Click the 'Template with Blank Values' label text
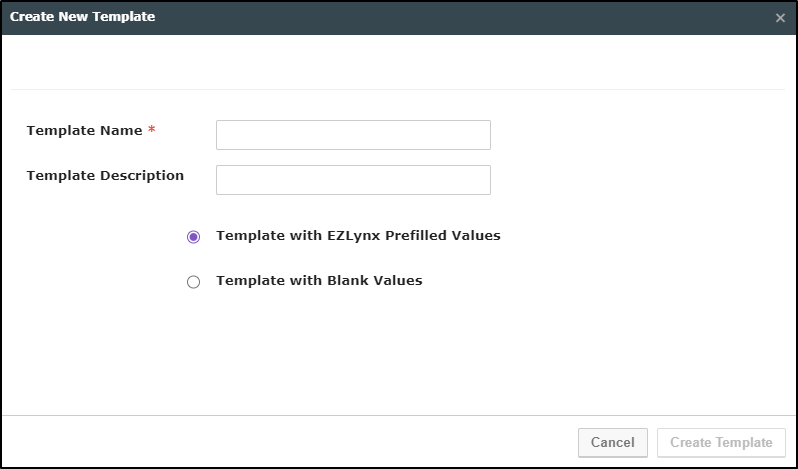 pos(319,281)
